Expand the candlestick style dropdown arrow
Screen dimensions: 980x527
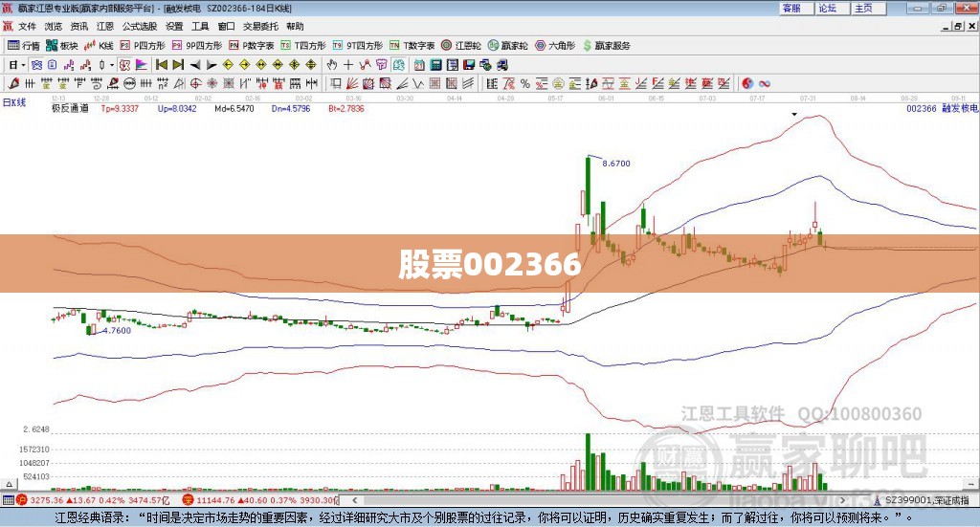click(x=112, y=65)
